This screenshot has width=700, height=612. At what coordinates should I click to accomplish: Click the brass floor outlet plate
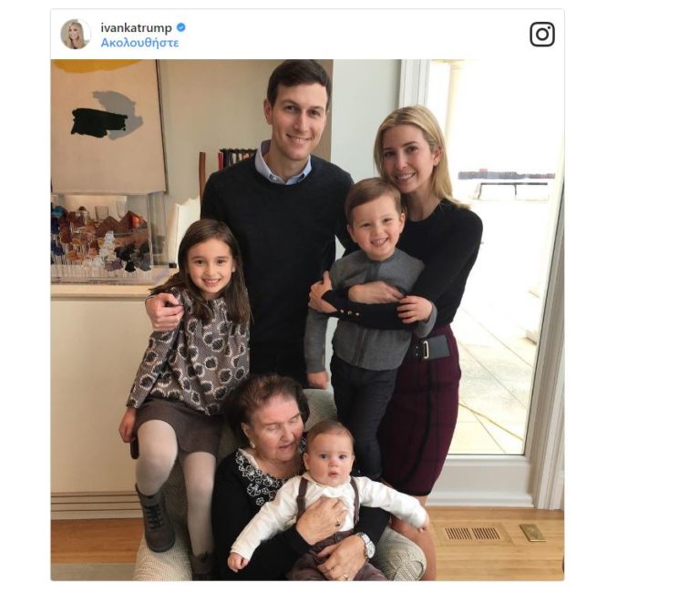(531, 533)
